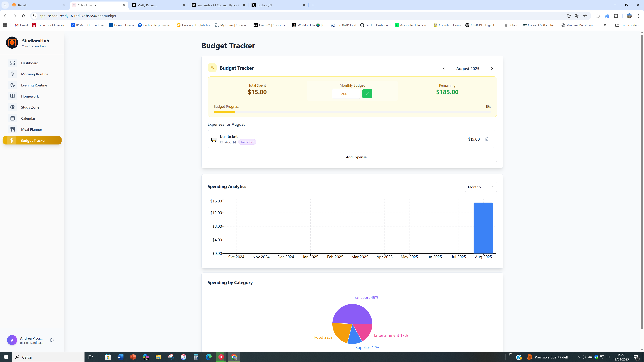The width and height of the screenshot is (644, 362).
Task: Advance to the next month with the right chevron
Action: pyautogui.click(x=492, y=68)
